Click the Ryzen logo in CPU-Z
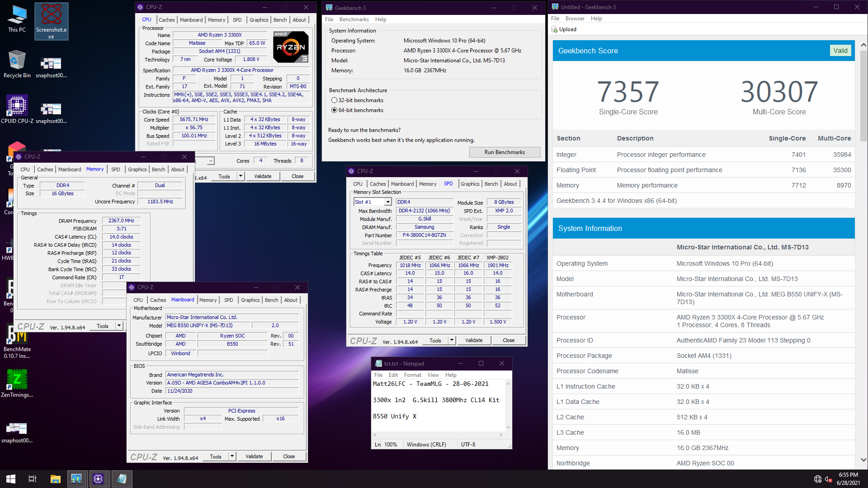The width and height of the screenshot is (868, 488). pyautogui.click(x=291, y=47)
